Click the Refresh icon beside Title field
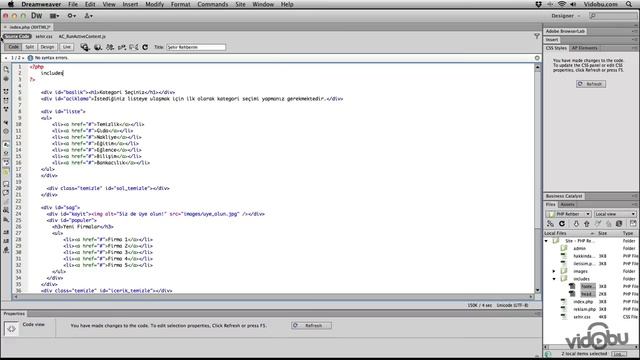This screenshot has width=640, height=360. [x=145, y=47]
